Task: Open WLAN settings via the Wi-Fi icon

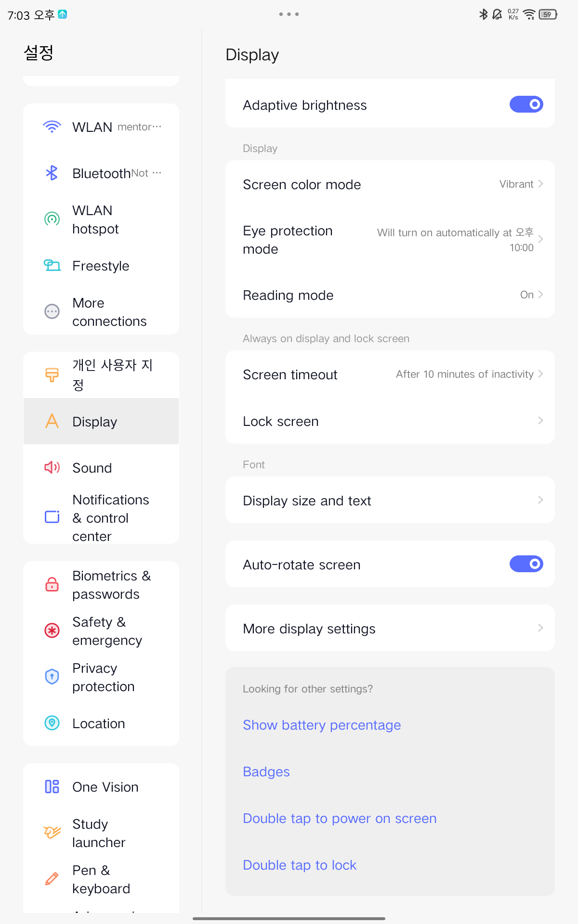Action: point(52,126)
